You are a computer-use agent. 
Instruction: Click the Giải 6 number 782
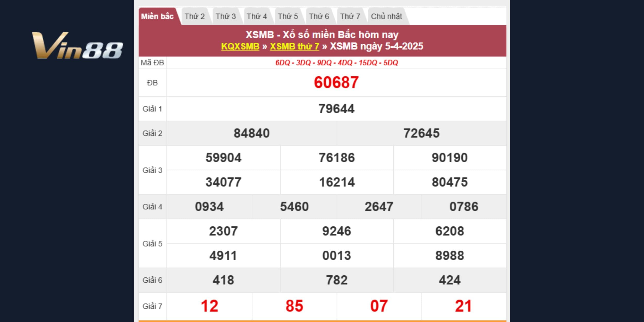click(337, 280)
